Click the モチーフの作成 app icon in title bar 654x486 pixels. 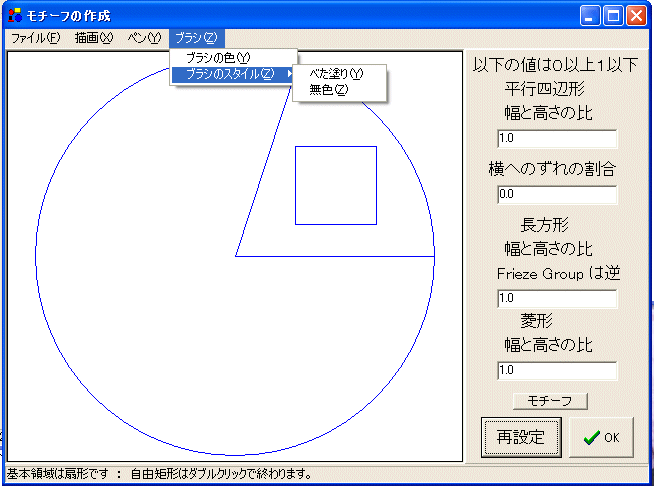pos(15,15)
